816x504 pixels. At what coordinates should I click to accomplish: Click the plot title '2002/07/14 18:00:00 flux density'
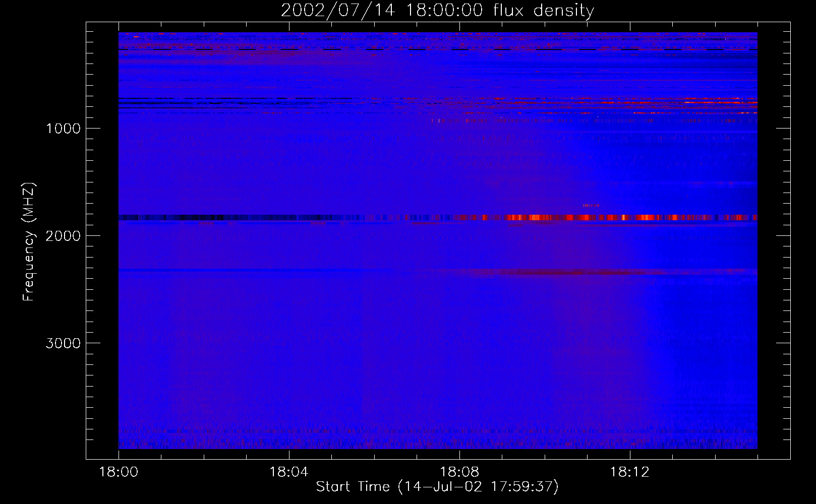coord(437,10)
